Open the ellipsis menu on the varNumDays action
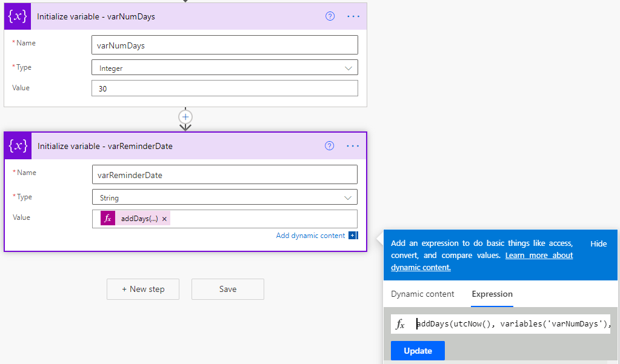This screenshot has height=364, width=620. click(353, 16)
